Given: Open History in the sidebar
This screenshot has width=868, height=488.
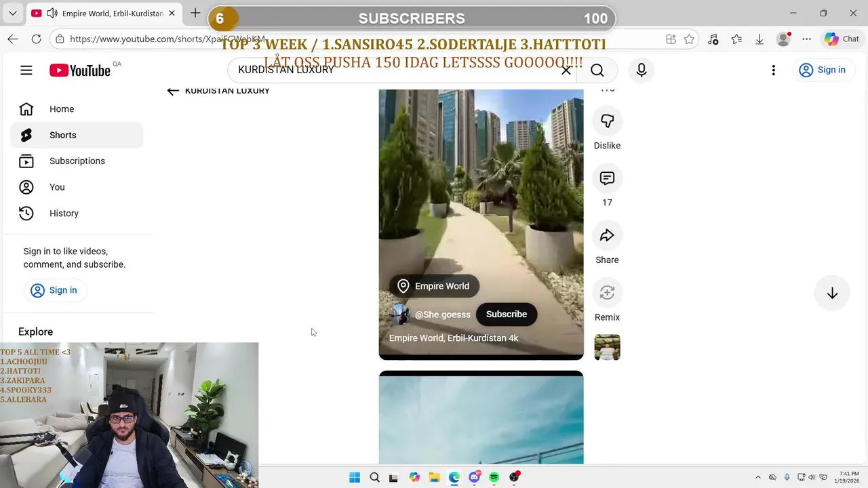Looking at the screenshot, I should click(x=77, y=213).
